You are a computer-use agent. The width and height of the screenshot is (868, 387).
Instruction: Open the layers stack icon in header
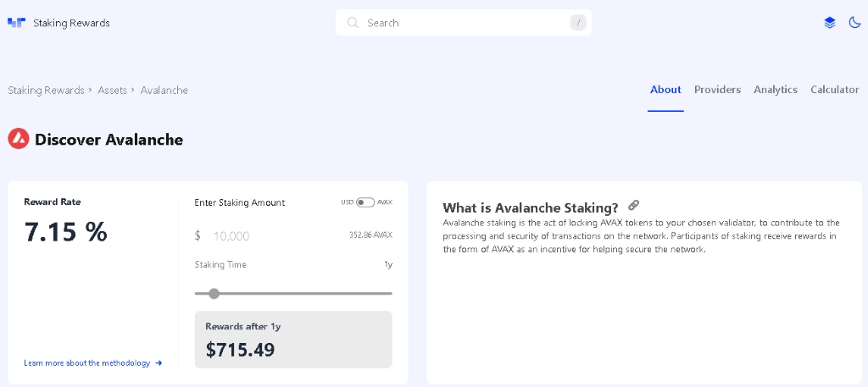tap(830, 23)
